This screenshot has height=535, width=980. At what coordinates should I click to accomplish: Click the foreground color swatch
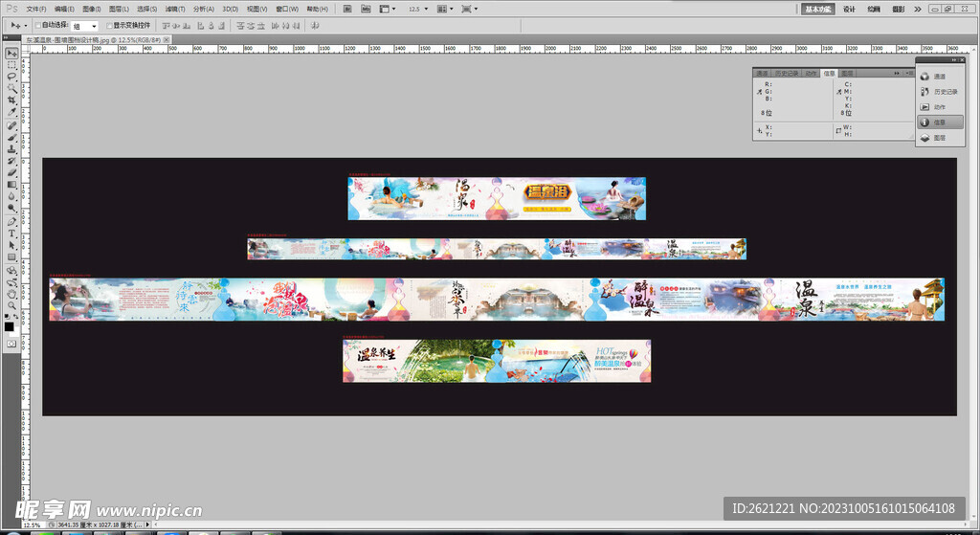10,326
